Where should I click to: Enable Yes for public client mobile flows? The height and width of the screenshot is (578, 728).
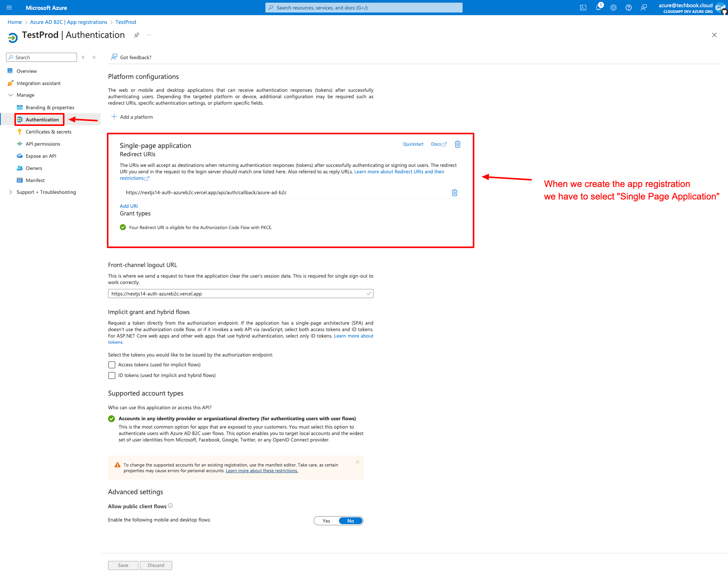(326, 521)
